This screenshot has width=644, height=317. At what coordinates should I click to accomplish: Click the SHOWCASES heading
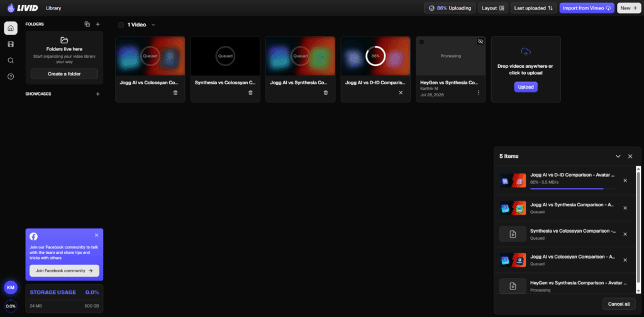coord(38,94)
